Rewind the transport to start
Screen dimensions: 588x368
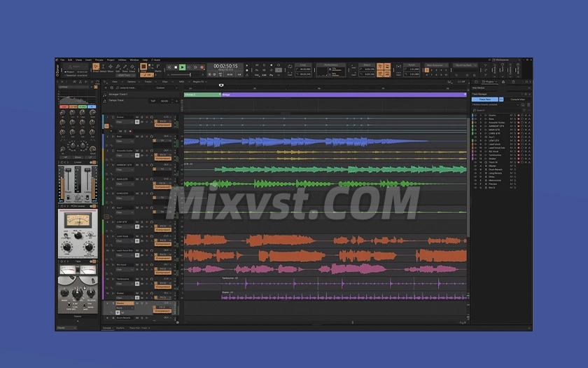click(x=169, y=67)
